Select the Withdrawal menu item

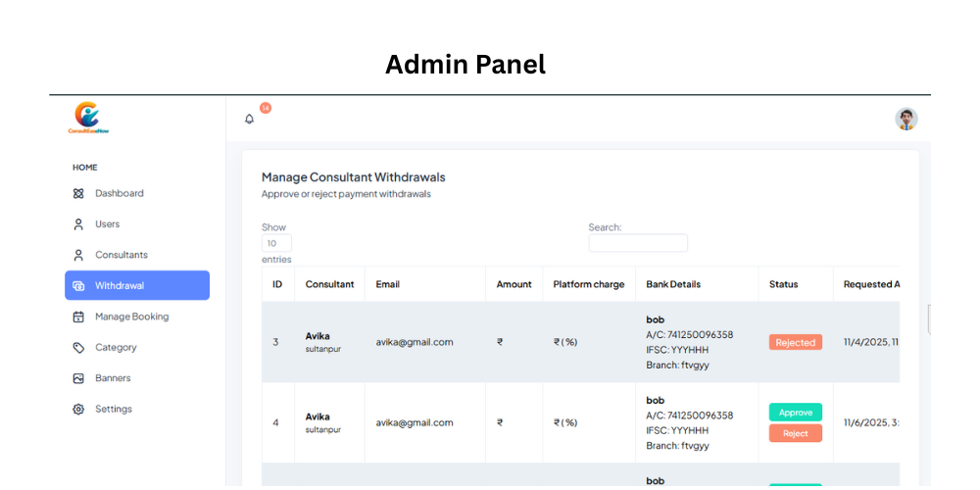coord(137,285)
